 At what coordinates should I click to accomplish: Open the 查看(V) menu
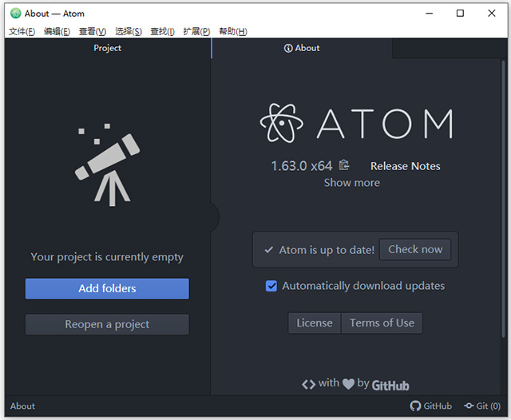[93, 31]
